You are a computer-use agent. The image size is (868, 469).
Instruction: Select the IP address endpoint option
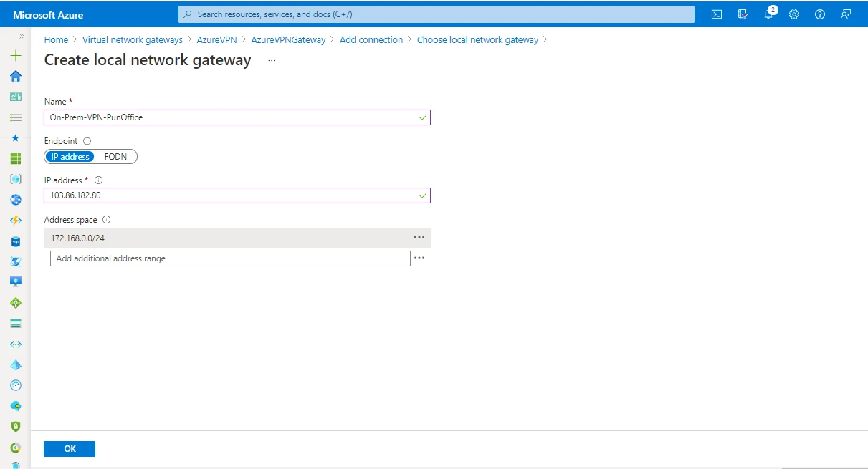[70, 156]
